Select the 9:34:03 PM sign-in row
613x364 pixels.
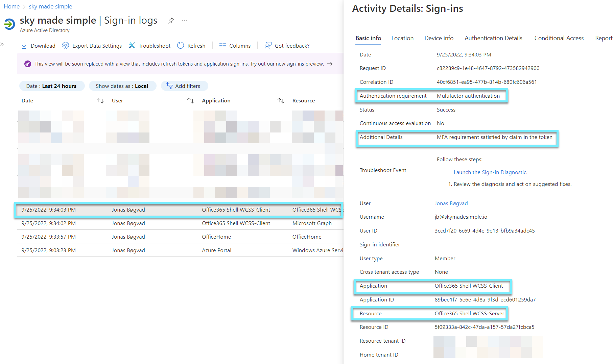(180, 210)
